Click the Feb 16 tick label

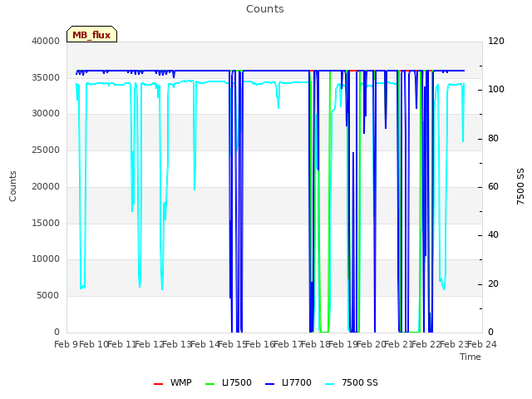(x=260, y=344)
